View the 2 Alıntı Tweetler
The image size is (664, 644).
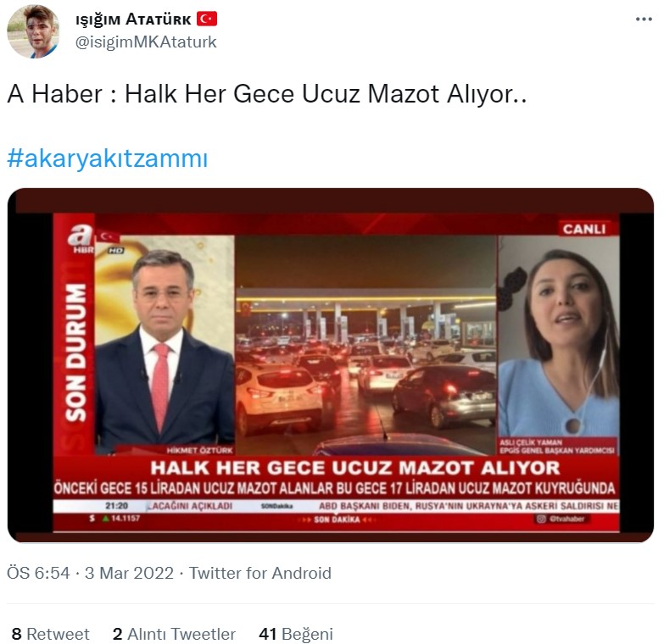coord(174,634)
